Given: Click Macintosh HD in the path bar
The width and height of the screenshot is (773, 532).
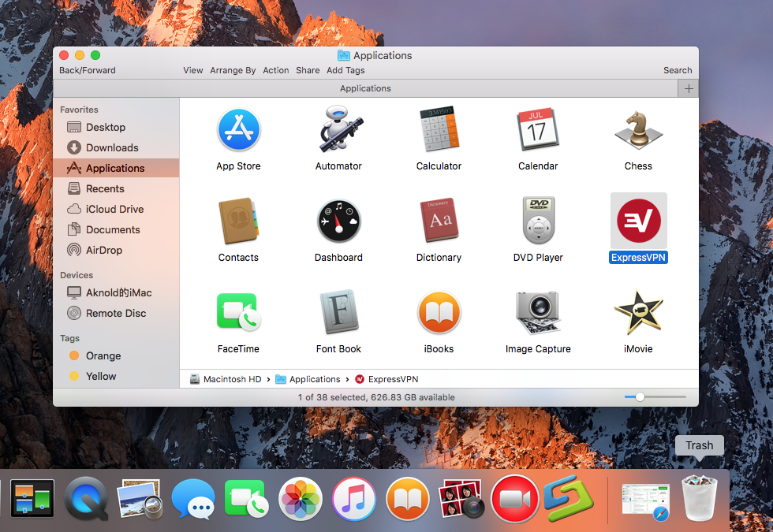Looking at the screenshot, I should pyautogui.click(x=226, y=379).
